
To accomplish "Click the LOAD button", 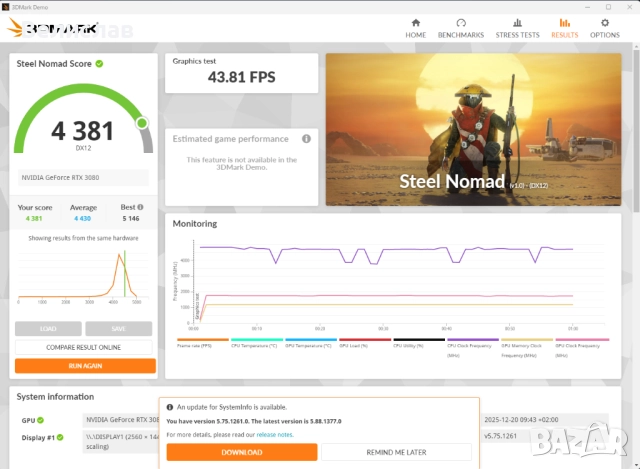I will point(48,329).
